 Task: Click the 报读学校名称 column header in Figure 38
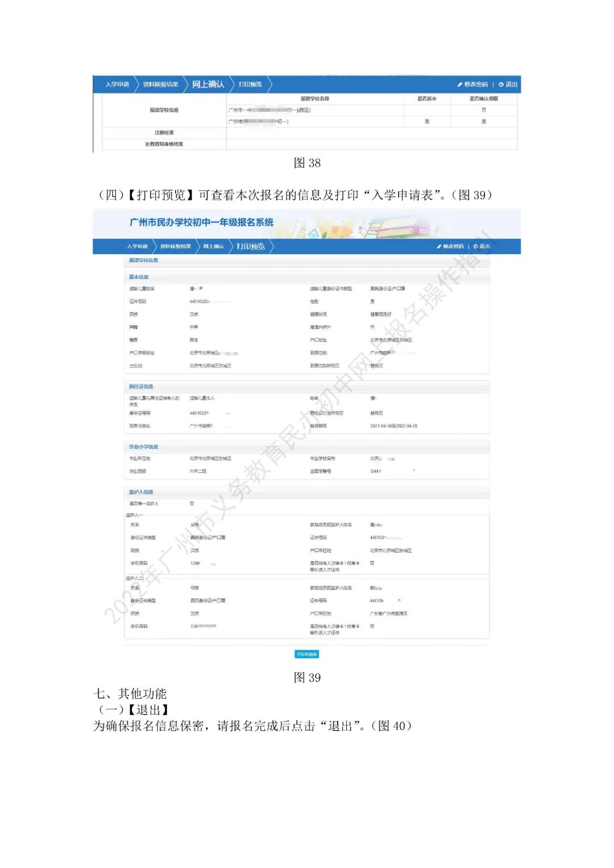[x=315, y=99]
